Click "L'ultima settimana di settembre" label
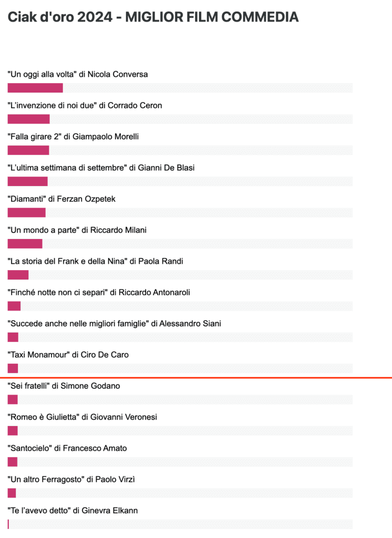Image resolution: width=392 pixels, height=538 pixels. click(101, 168)
